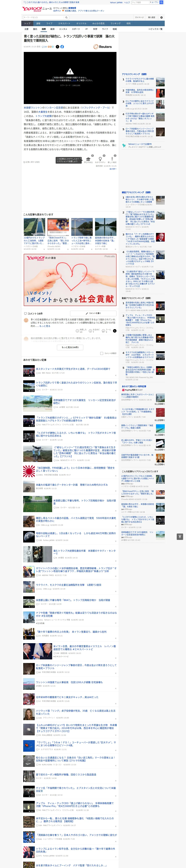Open マイページ
This screenshot has height=868, width=186.
click(x=139, y=17)
